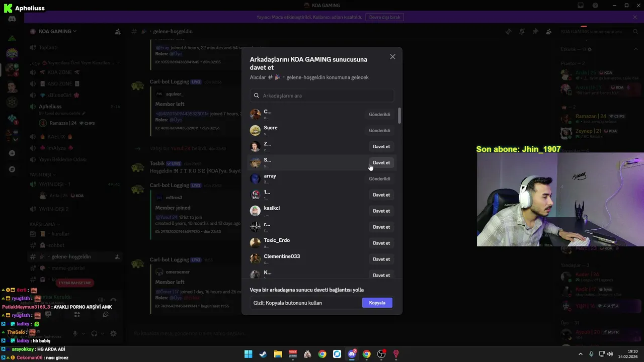
Task: Open the kurallar text channel
Action: pos(74,234)
